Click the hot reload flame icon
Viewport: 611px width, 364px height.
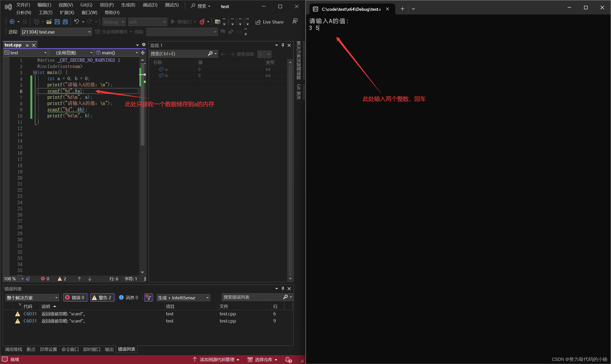coord(202,22)
